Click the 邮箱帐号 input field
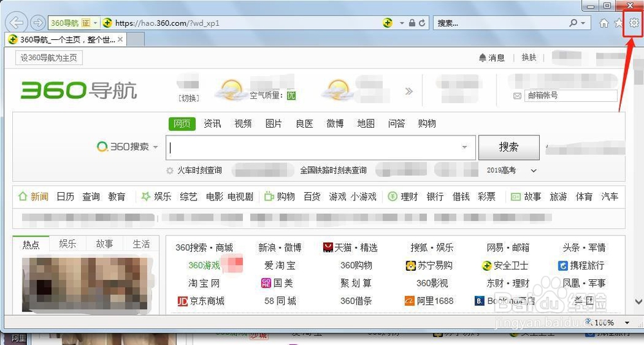Screen dimensions: 644x345 coord(571,95)
